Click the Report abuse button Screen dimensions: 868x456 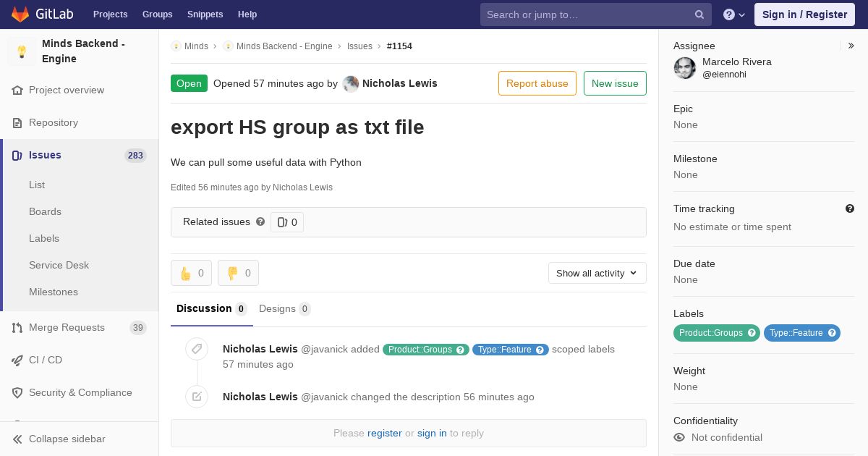point(537,83)
